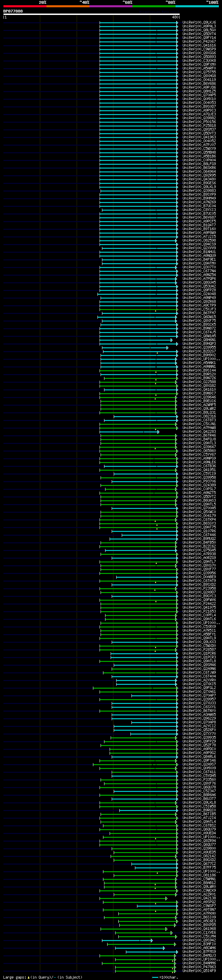Screen dimensions: 222x980
Task: Select label UniRef100_A8CWH6
Action: [199, 948]
